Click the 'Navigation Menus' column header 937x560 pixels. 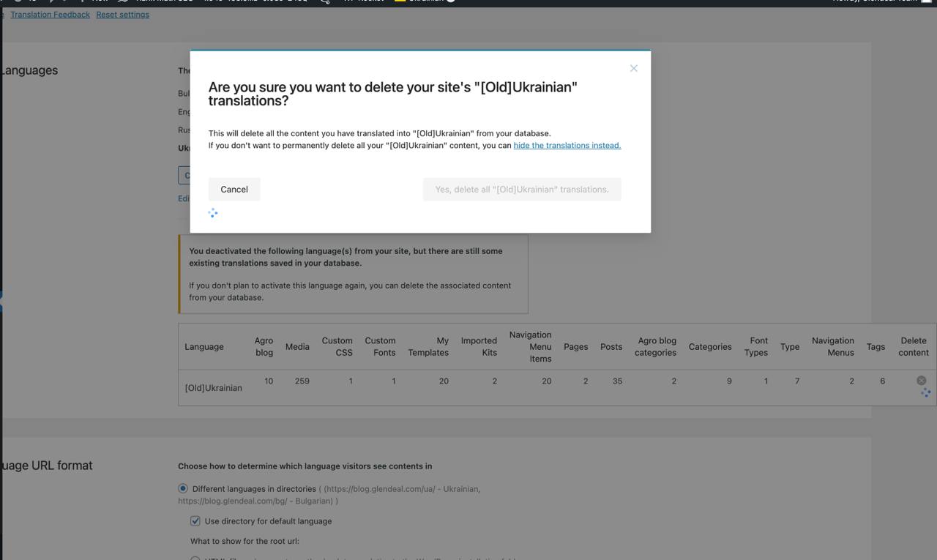(833, 347)
